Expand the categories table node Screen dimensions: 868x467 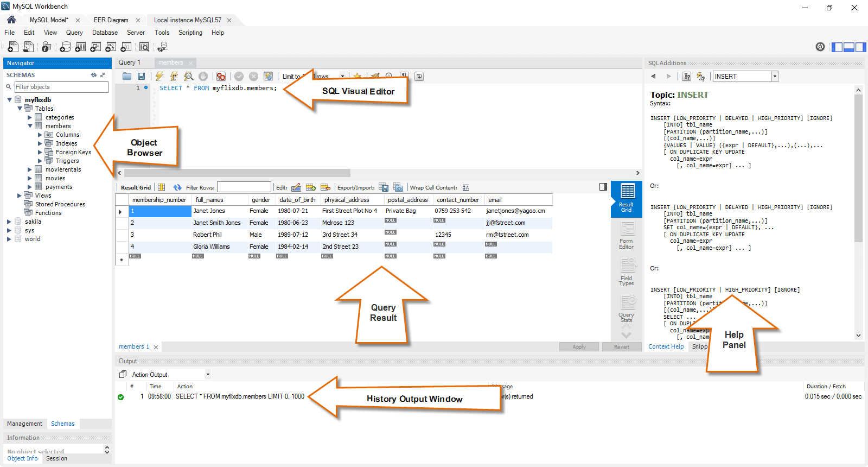click(30, 117)
